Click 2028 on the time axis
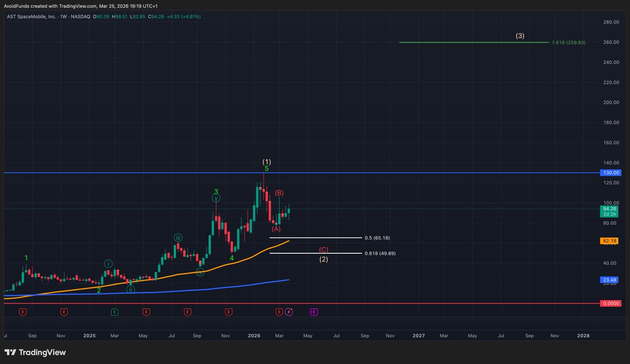630x364 pixels. coord(583,335)
